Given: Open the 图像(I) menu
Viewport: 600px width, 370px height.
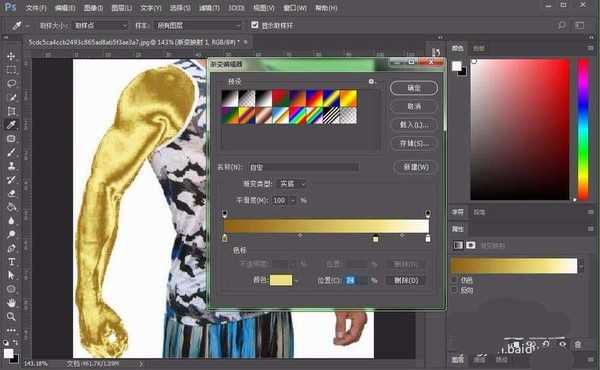Looking at the screenshot, I should (94, 8).
